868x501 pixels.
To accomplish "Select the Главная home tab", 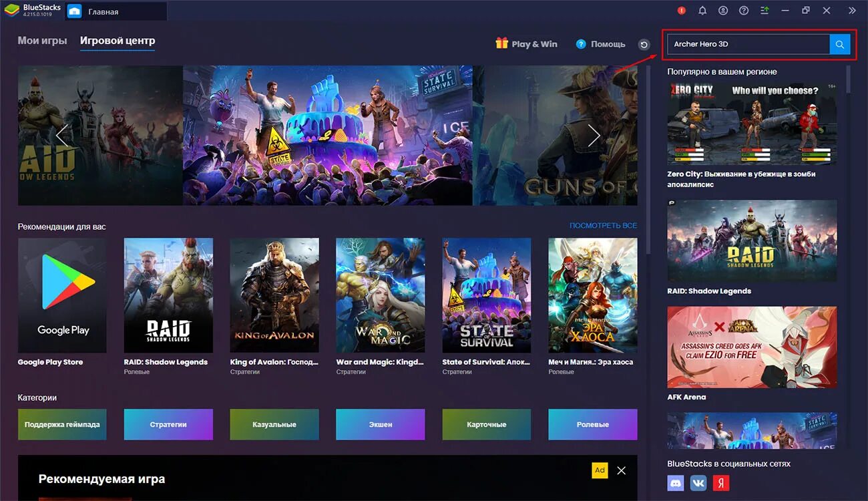I will coord(116,11).
